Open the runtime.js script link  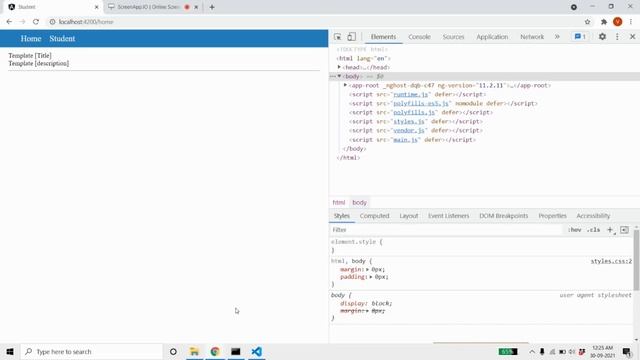410,94
